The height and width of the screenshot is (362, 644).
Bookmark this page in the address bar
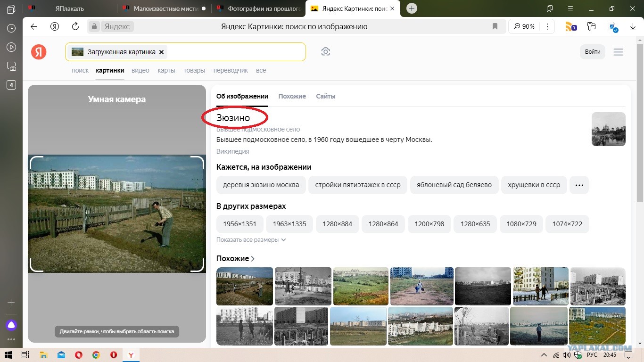pyautogui.click(x=495, y=26)
